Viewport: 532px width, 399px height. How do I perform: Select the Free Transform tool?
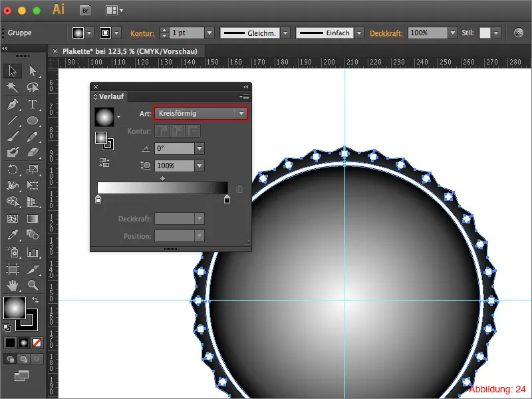pyautogui.click(x=33, y=186)
